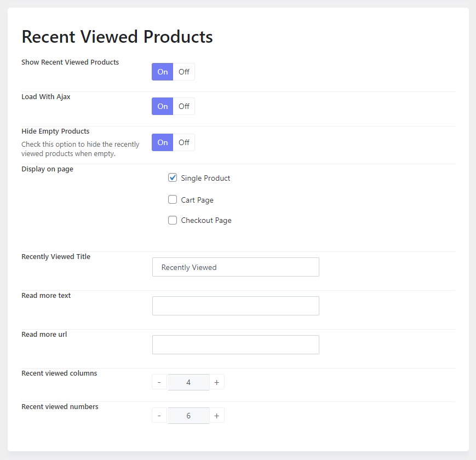The width and height of the screenshot is (476, 460).
Task: Turn Off Show Recent Viewed Products
Action: click(x=184, y=72)
